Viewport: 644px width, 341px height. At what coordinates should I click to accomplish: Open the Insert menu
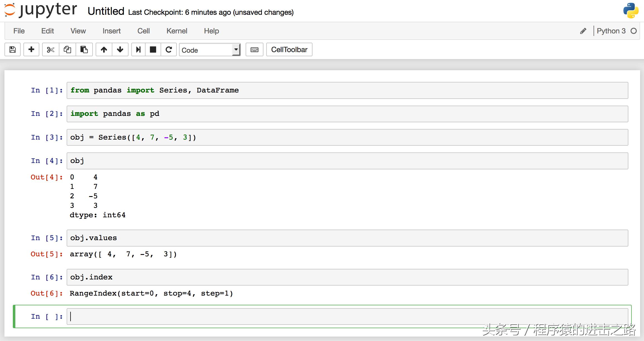tap(112, 31)
